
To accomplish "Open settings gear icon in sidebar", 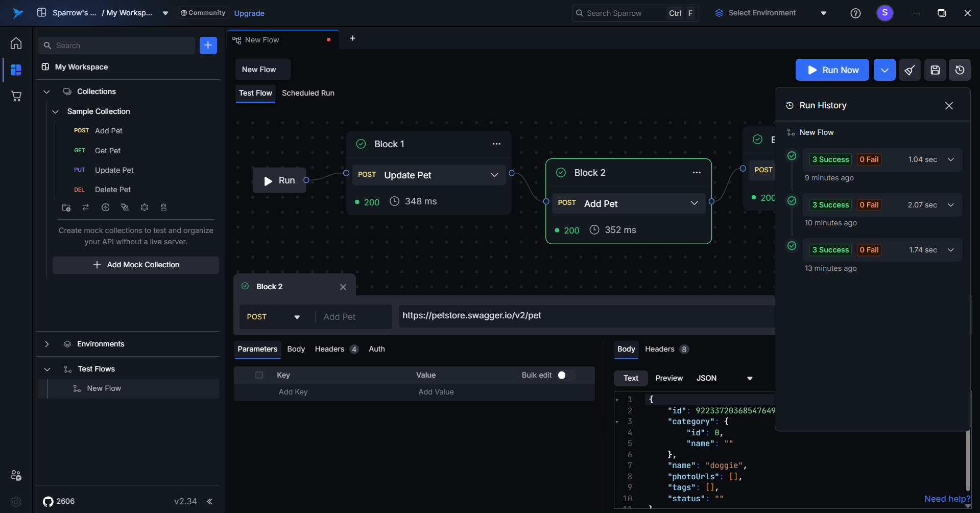I will (16, 502).
